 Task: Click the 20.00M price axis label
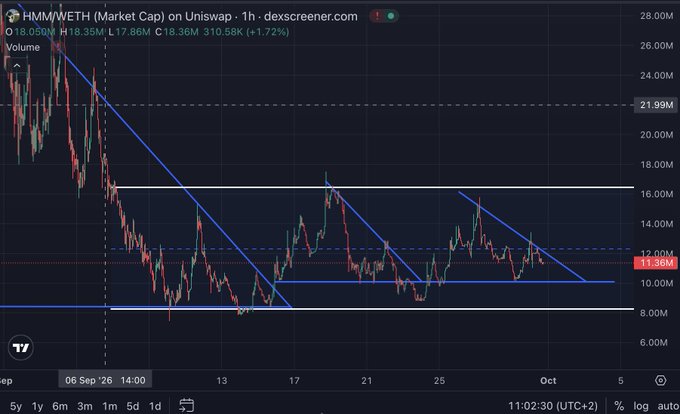point(657,135)
